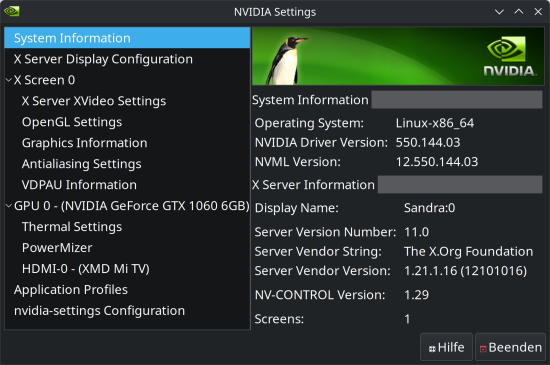Collapse the X Screen 0 tree node
Viewport: 550px width, 365px height.
coord(9,80)
